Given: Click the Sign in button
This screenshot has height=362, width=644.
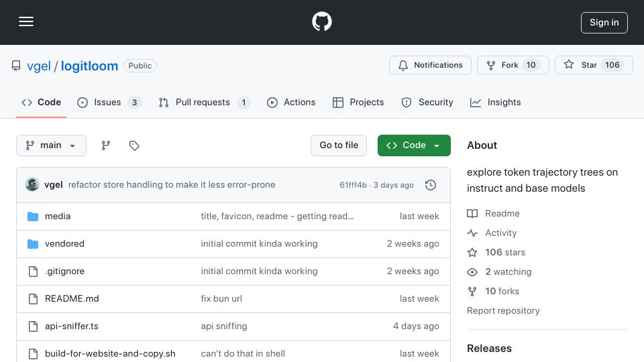Looking at the screenshot, I should pos(604,23).
